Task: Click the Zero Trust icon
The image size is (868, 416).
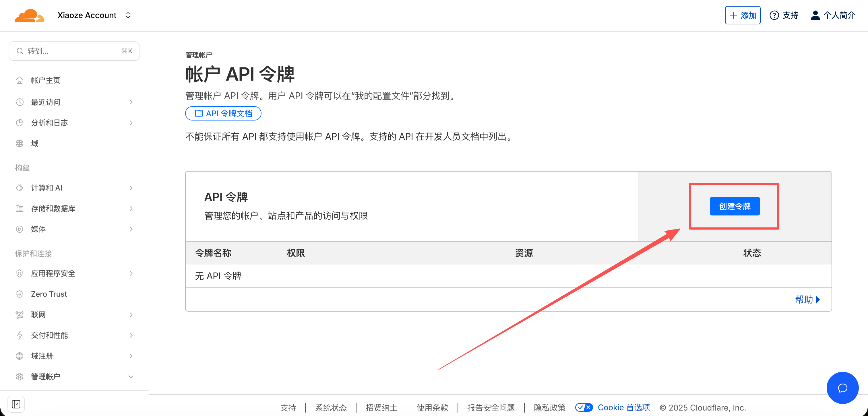Action: (x=20, y=294)
